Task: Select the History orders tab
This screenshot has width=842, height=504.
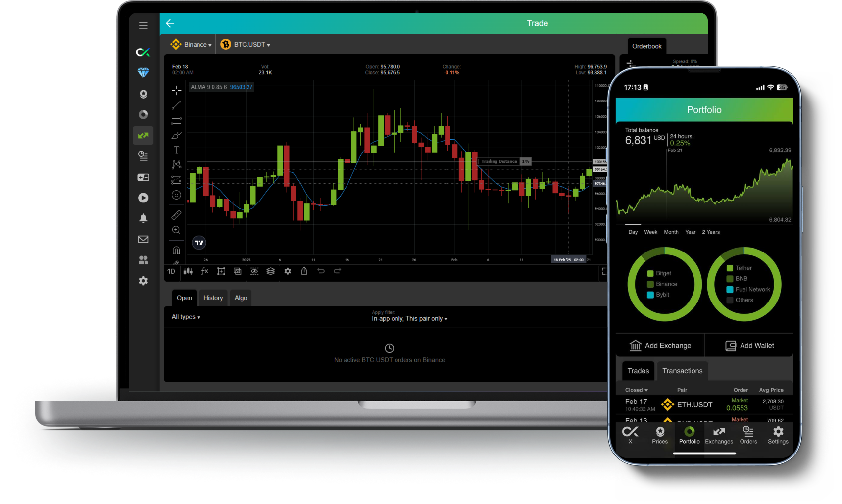Action: (213, 298)
